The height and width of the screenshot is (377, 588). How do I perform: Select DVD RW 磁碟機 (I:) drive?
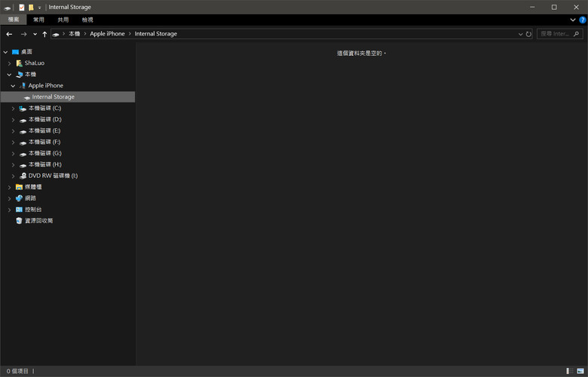(x=53, y=176)
